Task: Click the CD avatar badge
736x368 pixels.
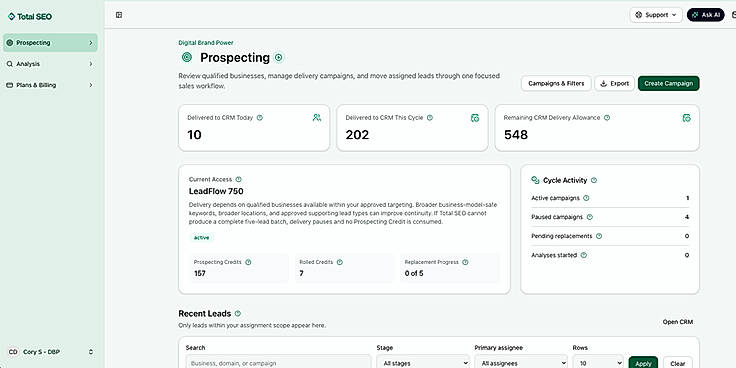Action: 13,352
